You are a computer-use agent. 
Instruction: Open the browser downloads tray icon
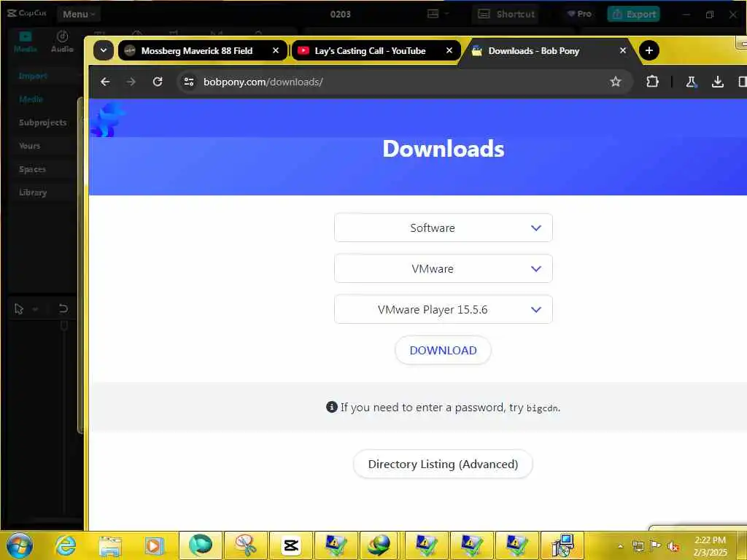(718, 82)
